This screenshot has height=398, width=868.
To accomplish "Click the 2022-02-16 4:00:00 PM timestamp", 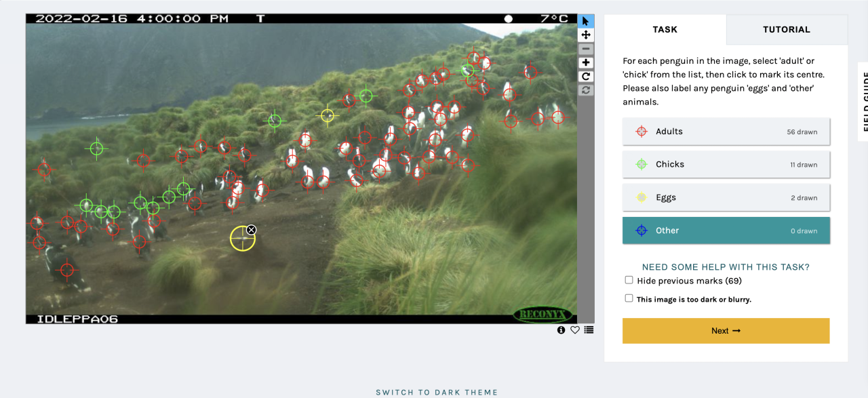I will pyautogui.click(x=132, y=19).
